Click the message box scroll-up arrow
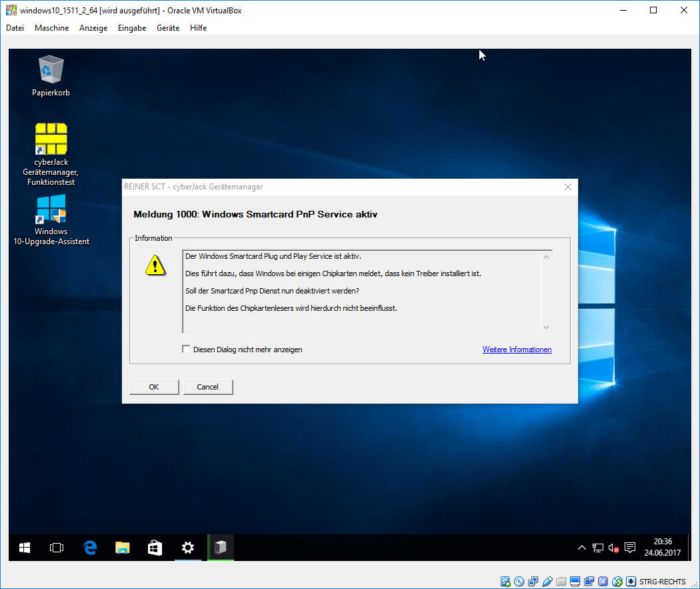Viewport: 700px width, 589px height. tap(547, 257)
